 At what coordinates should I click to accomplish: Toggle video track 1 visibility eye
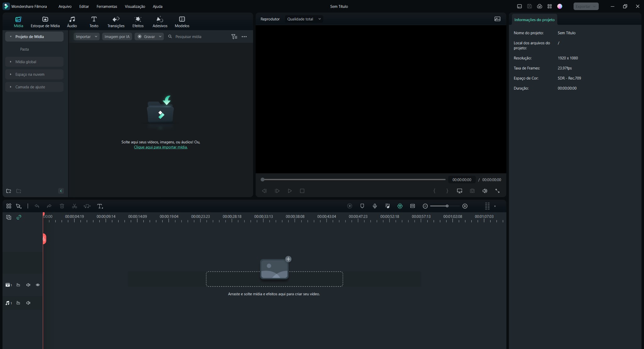click(x=38, y=285)
